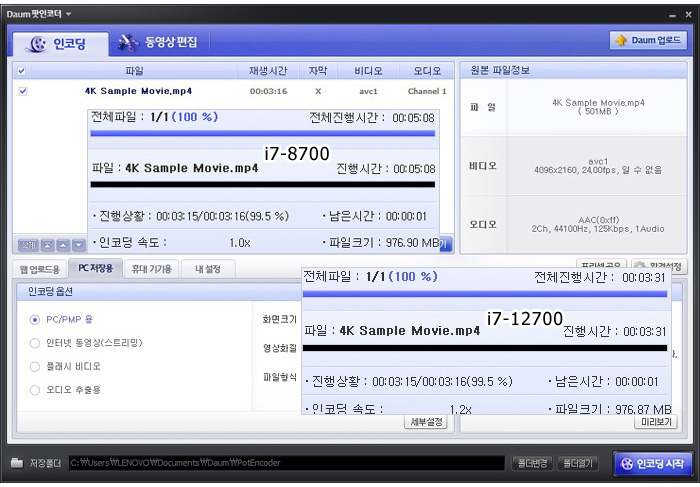This screenshot has height=487, width=700.
Task: Click the 삭제 delete button under file list
Action: [27, 245]
